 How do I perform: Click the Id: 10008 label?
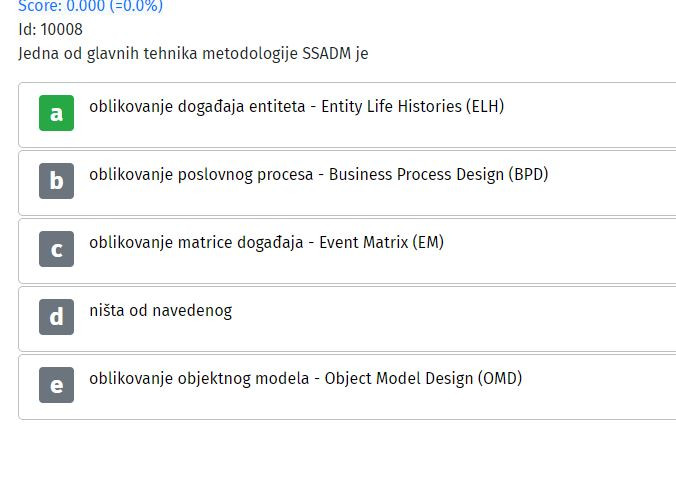(50, 29)
